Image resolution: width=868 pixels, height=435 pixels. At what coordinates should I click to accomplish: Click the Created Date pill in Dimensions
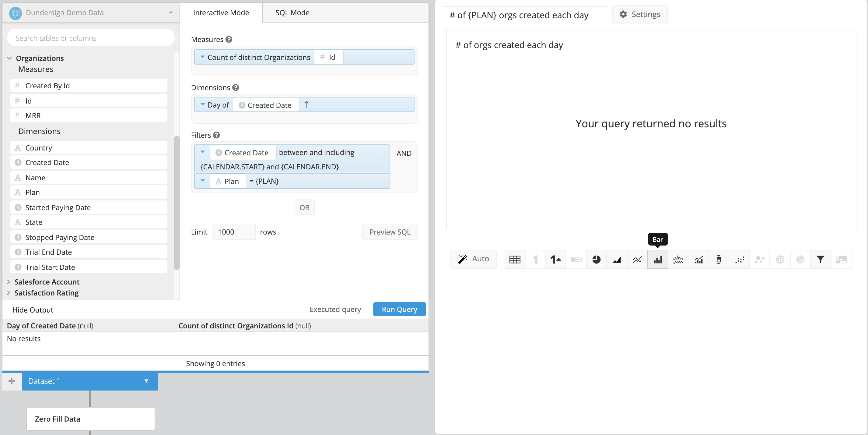pos(266,105)
